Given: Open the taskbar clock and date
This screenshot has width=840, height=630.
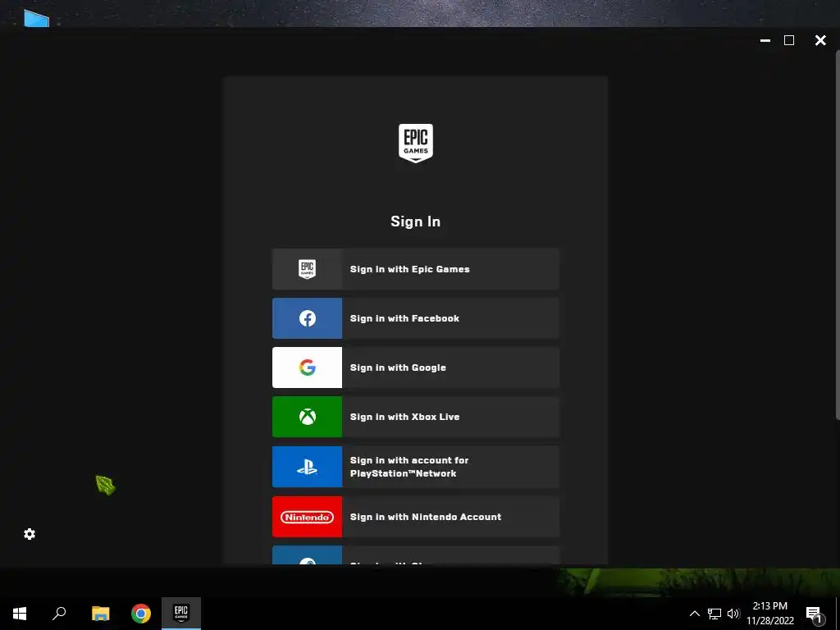Looking at the screenshot, I should 770,614.
